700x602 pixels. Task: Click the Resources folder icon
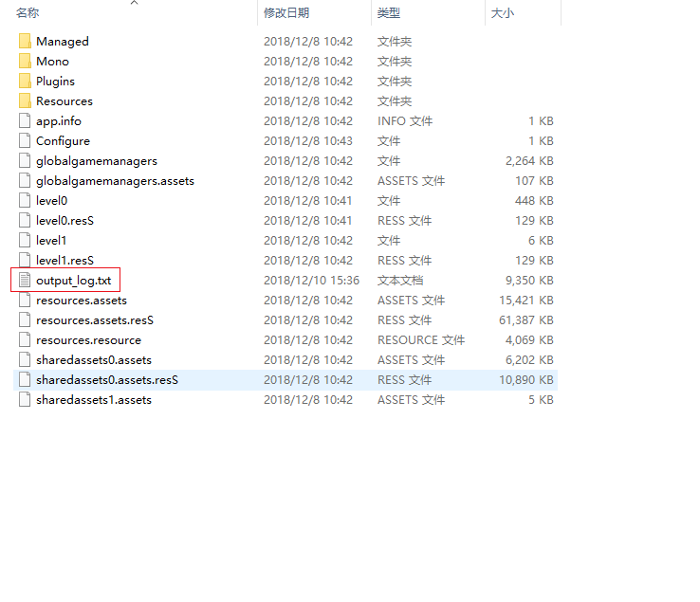tap(25, 100)
